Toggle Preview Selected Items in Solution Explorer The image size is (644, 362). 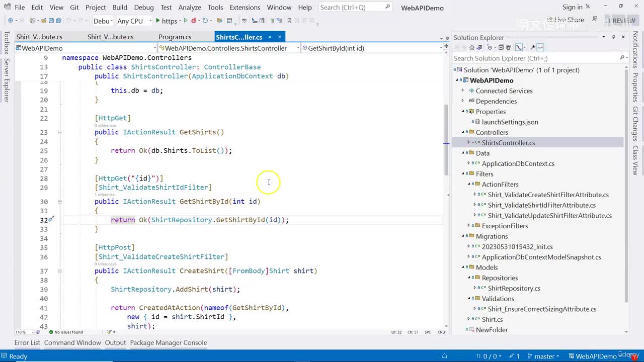click(540, 48)
